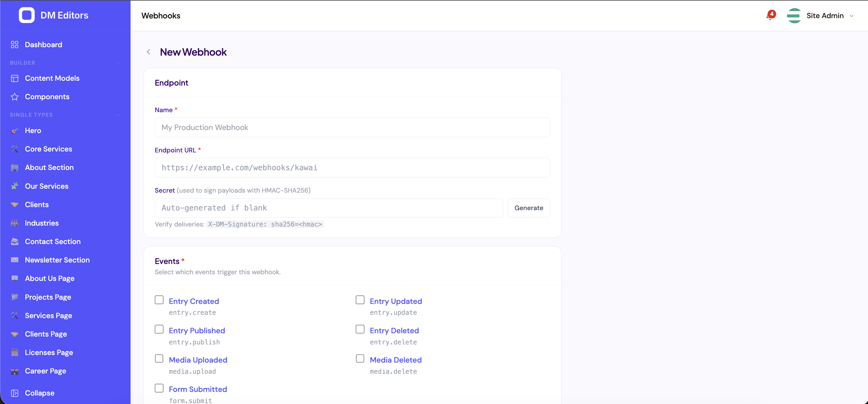Click the Core Services tools icon

(x=15, y=149)
